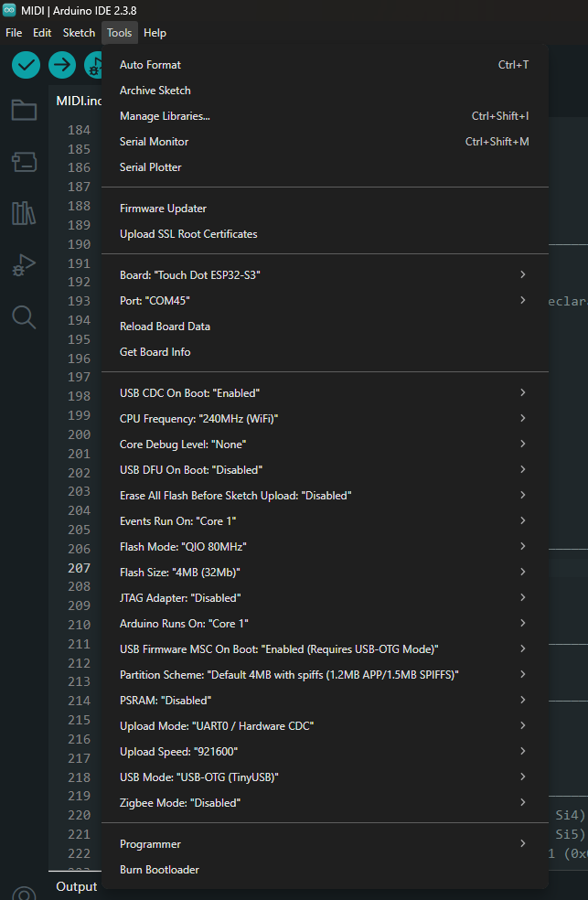Click line number 207 in gutter
The height and width of the screenshot is (900, 588).
[x=80, y=568]
